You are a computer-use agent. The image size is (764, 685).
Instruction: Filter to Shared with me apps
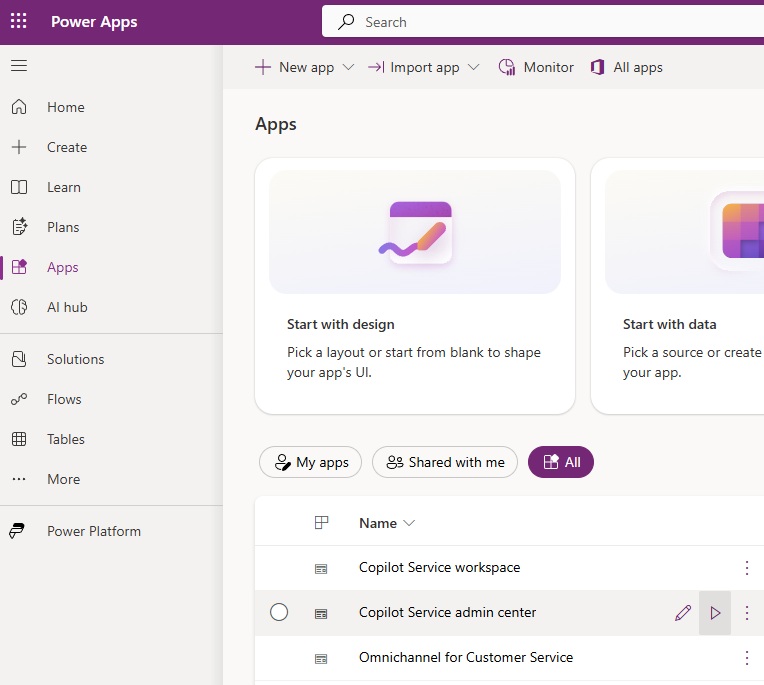445,462
